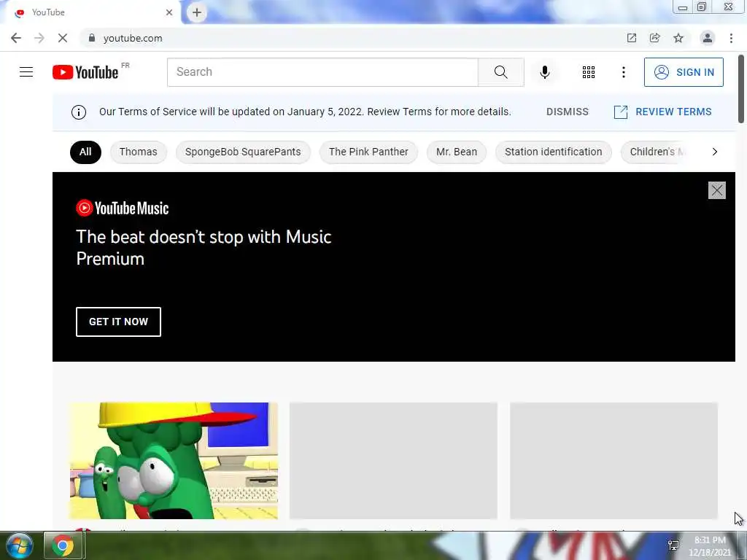Open the YouTube hamburger guide menu

26,72
